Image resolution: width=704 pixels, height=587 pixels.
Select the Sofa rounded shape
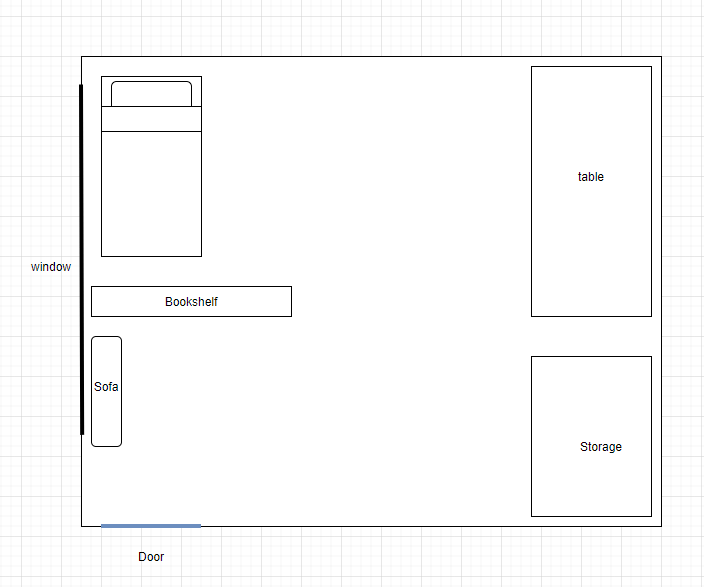(106, 420)
